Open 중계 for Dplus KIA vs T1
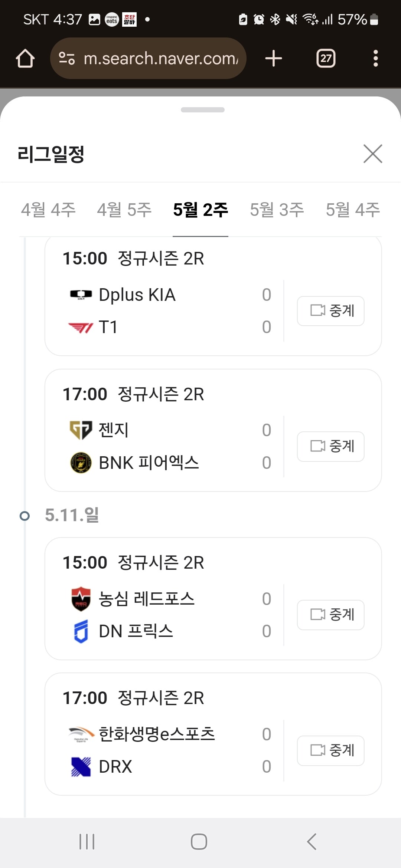 tap(331, 311)
